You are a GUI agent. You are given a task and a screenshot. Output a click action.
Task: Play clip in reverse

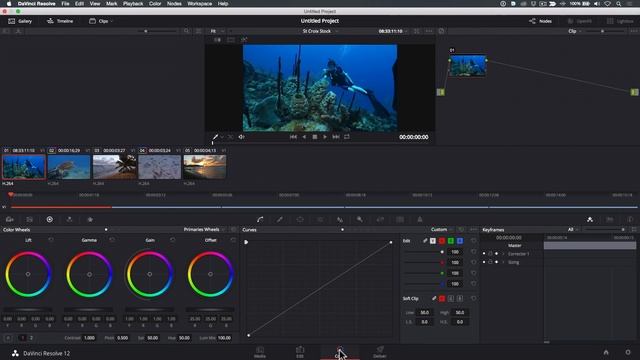point(304,137)
